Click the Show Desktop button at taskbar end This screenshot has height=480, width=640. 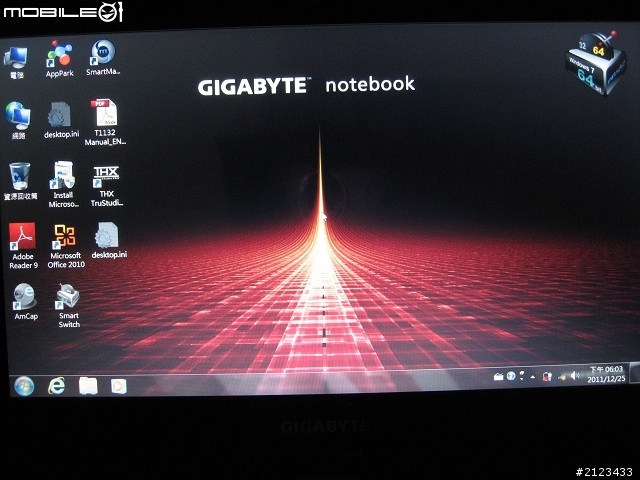tap(635, 372)
